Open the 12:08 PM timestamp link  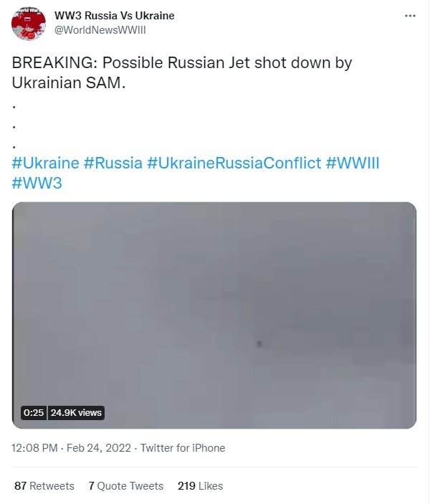(34, 448)
